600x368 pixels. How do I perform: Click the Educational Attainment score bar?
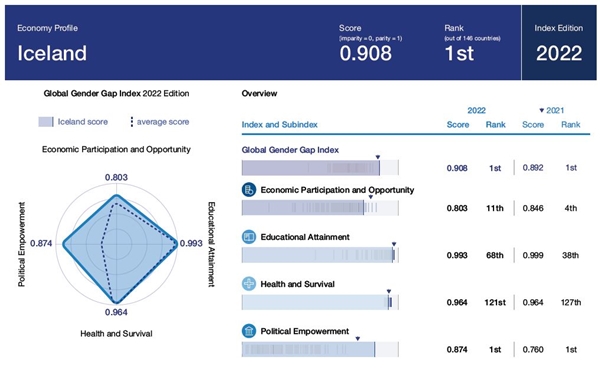pyautogui.click(x=320, y=255)
